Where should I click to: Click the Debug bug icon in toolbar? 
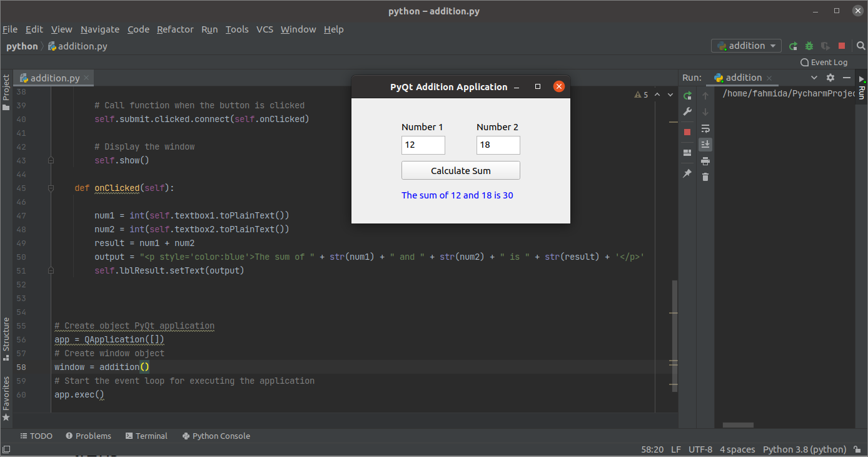coord(809,46)
